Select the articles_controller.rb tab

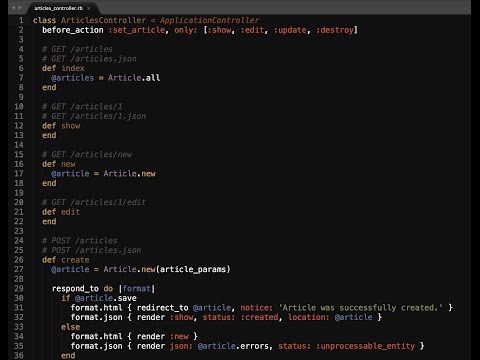[58, 8]
